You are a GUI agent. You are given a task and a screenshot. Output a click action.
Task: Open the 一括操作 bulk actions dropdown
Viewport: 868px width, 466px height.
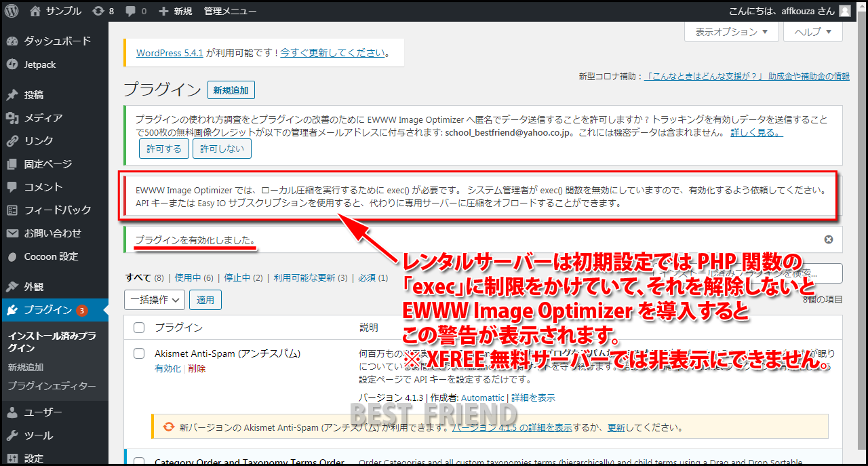155,299
